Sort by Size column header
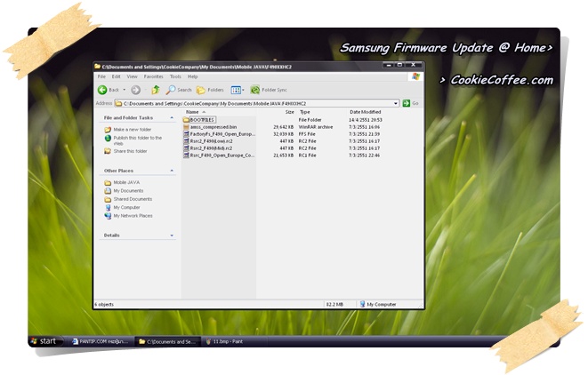The width and height of the screenshot is (588, 375). click(x=289, y=112)
